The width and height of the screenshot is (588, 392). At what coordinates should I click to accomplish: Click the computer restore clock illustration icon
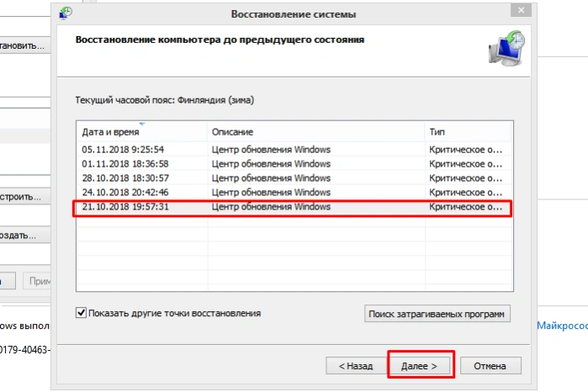click(506, 49)
